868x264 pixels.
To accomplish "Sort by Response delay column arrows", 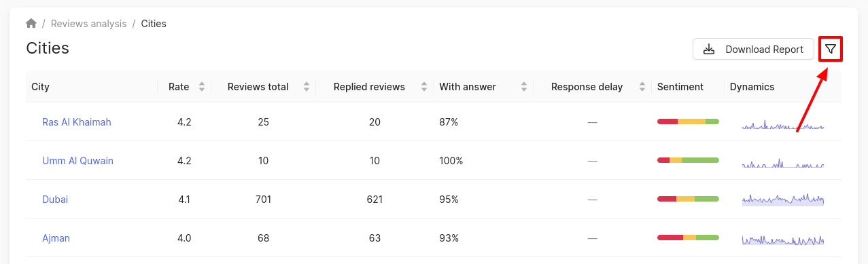I will coord(642,87).
